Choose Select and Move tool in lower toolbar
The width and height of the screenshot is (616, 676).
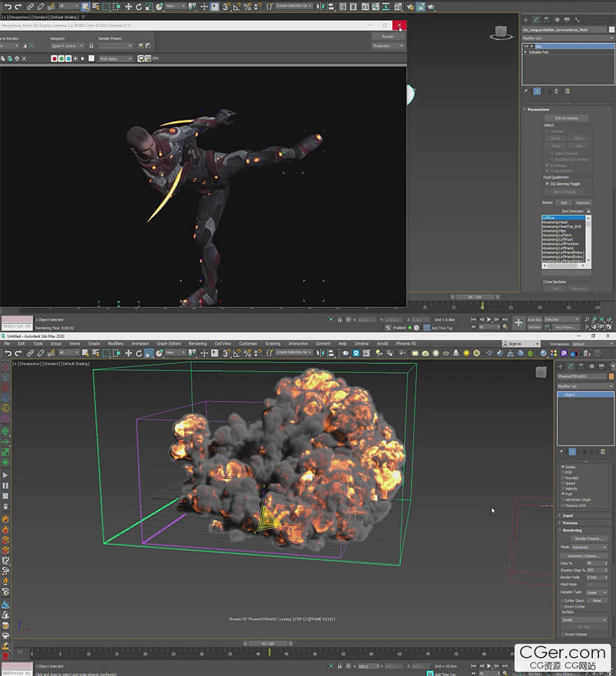(128, 353)
